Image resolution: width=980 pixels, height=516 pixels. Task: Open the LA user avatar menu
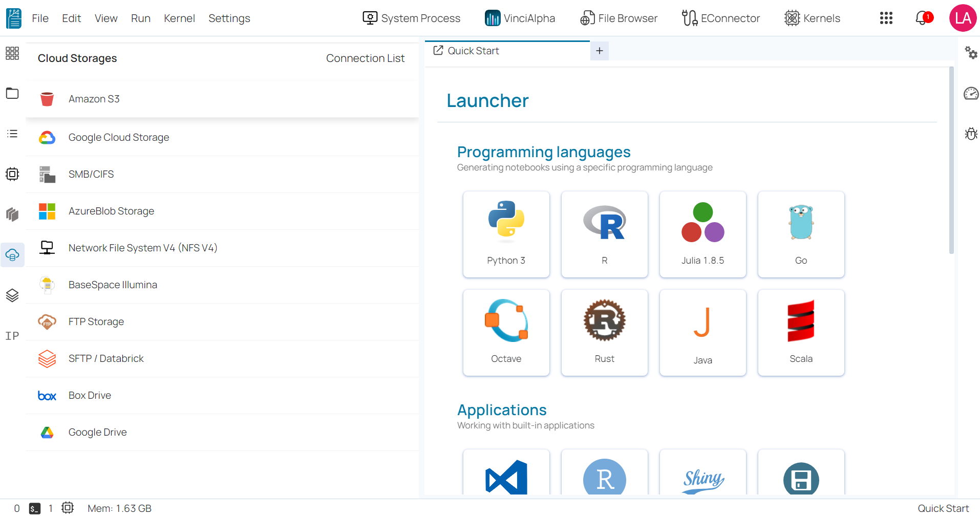coord(963,18)
